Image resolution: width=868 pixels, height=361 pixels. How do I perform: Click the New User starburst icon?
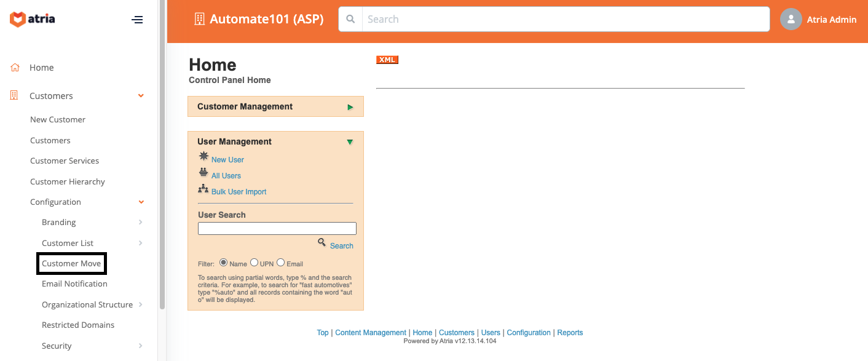tap(203, 157)
